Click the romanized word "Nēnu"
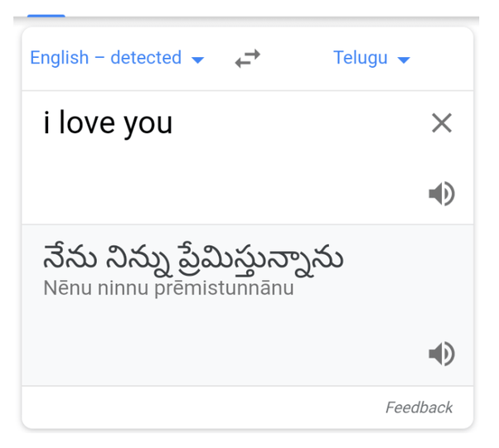Image resolution: width=499 pixels, height=448 pixels. coord(62,290)
